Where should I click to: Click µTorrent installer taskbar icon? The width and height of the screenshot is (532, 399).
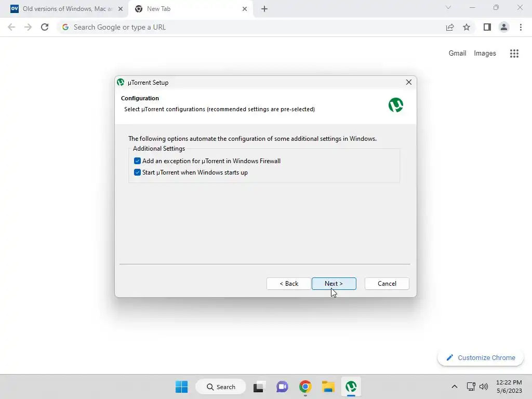tap(351, 387)
